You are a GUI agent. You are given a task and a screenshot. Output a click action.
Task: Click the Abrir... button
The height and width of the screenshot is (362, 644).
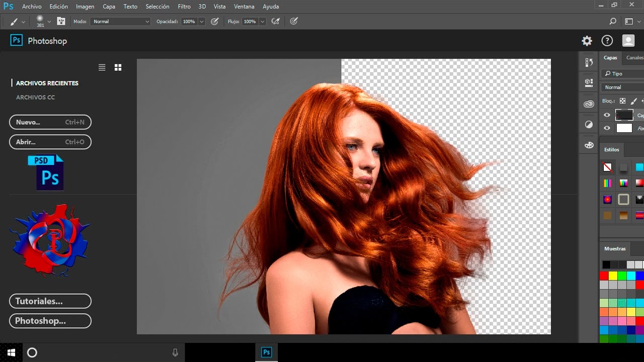tap(50, 142)
